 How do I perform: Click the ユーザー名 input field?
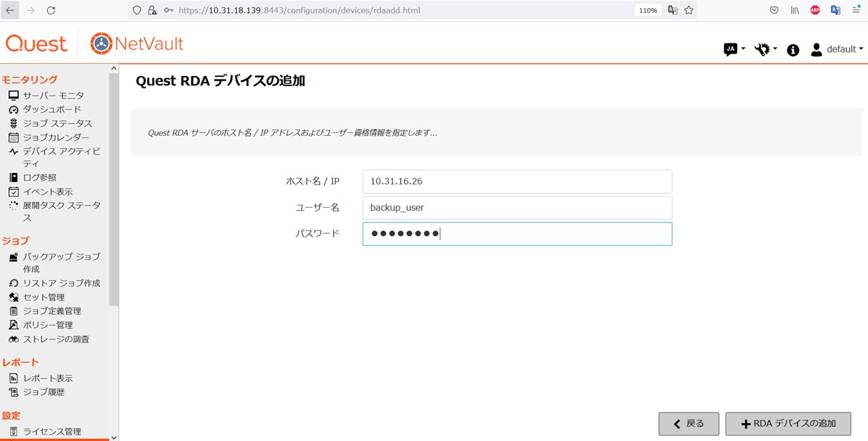point(517,208)
